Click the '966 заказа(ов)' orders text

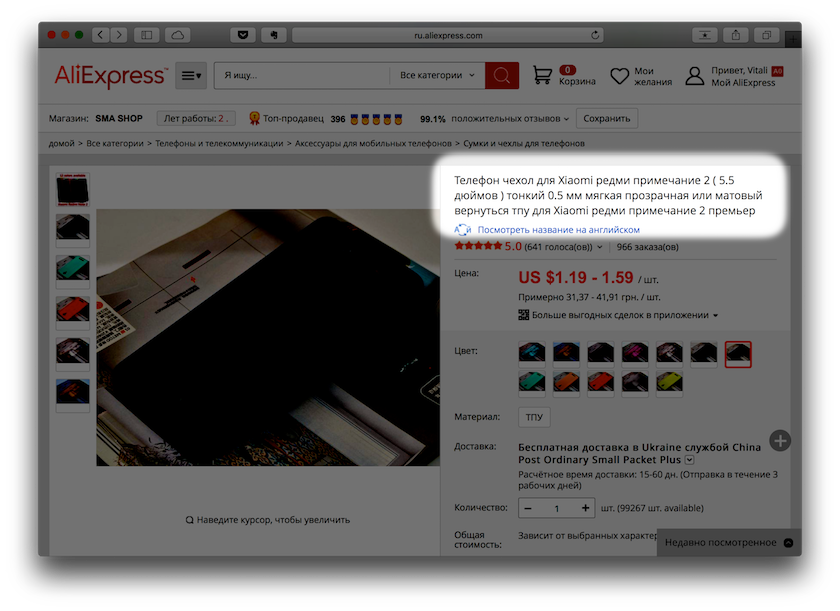647,247
